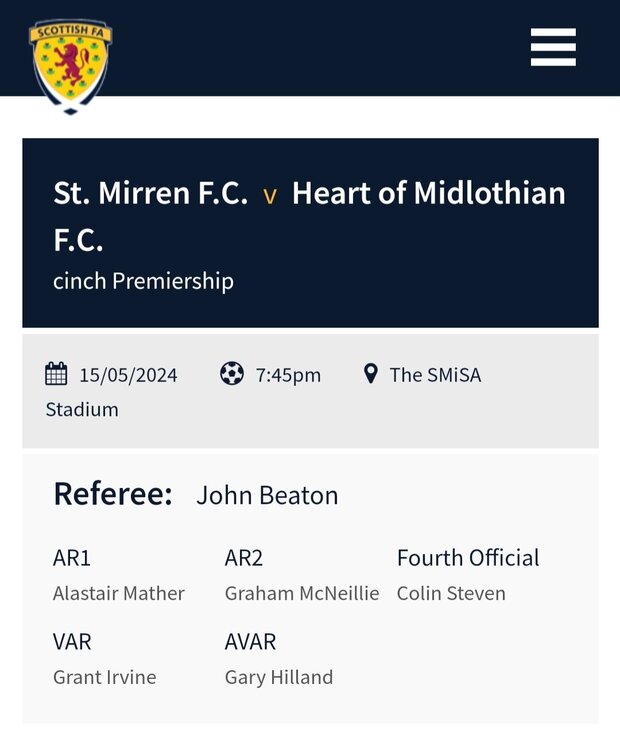Select AR2 official Graham McNeillie
This screenshot has height=750, width=620.
(302, 594)
